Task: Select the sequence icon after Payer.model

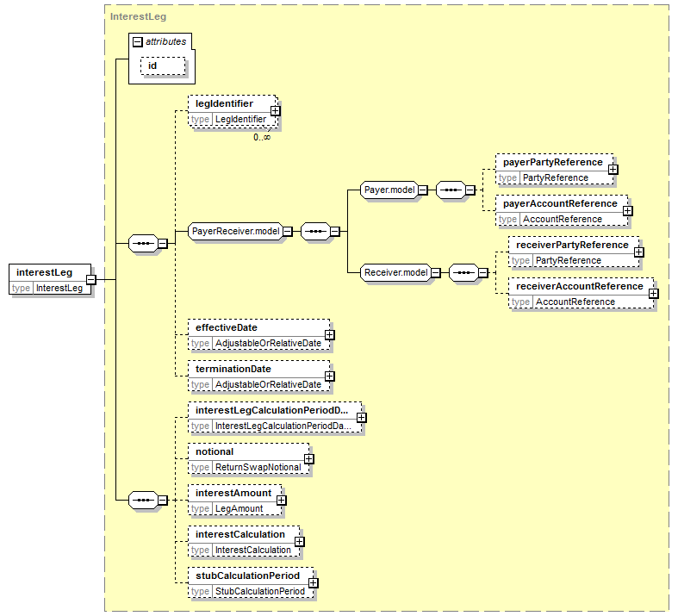Action: coord(451,190)
